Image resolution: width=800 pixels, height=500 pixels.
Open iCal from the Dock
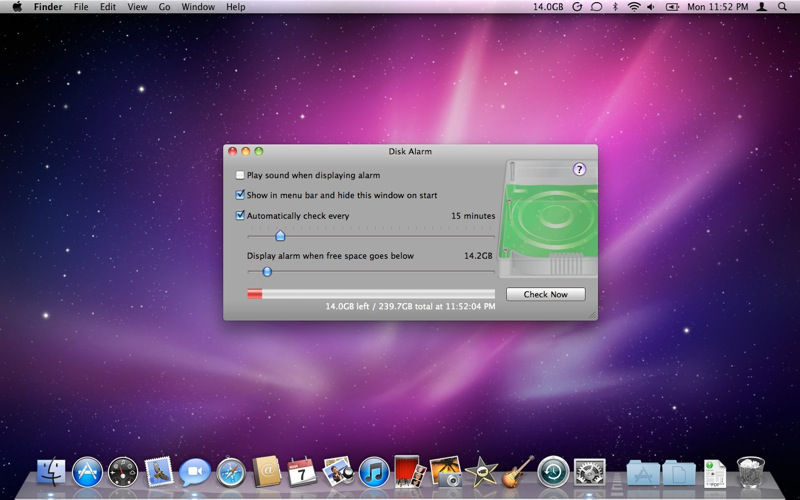(x=302, y=471)
